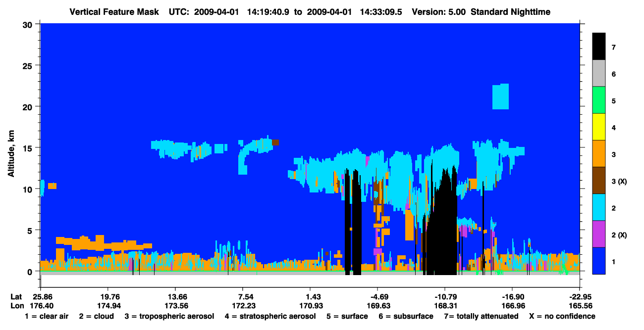644x330 pixels.
Task: Click longitude value 168.31
Action: pyautogui.click(x=445, y=306)
